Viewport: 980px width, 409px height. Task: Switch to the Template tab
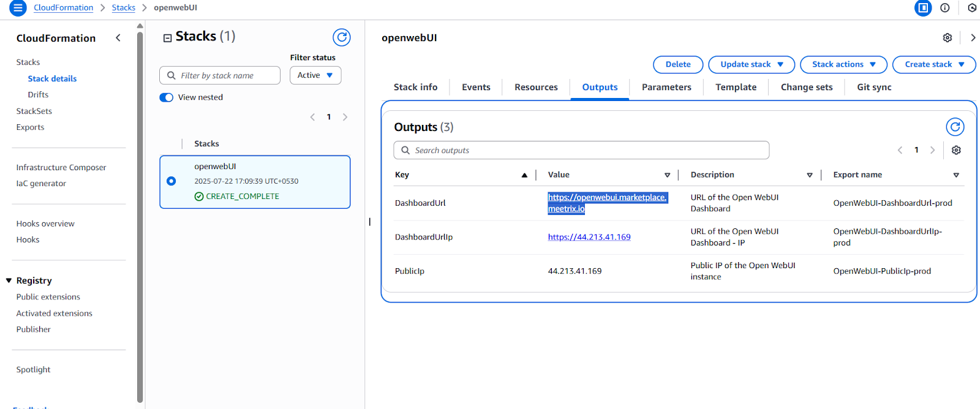click(x=736, y=87)
